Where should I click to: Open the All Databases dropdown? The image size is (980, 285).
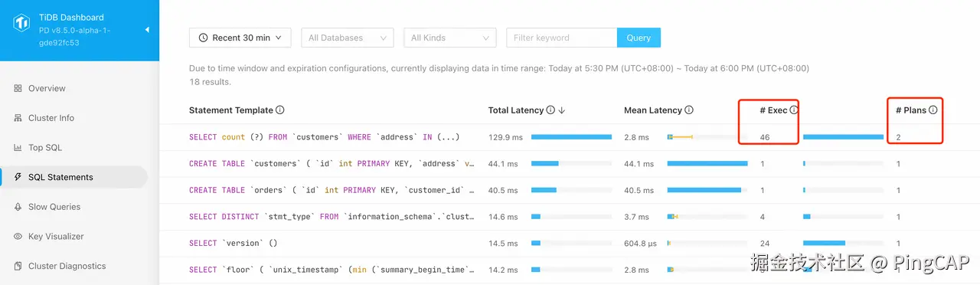tap(348, 38)
